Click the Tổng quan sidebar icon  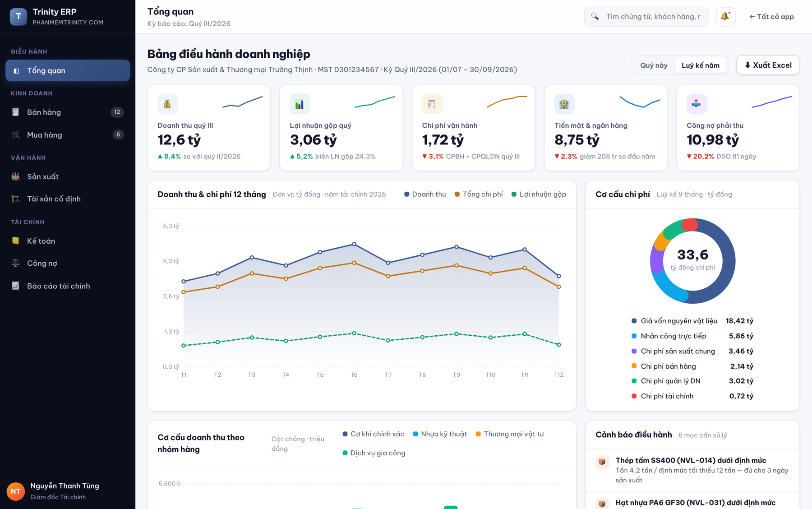coord(16,70)
